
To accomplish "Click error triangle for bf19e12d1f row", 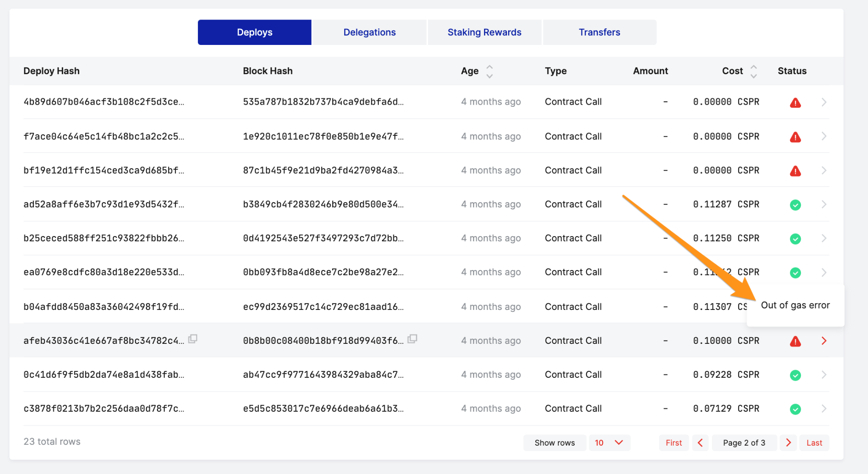I will tap(795, 171).
